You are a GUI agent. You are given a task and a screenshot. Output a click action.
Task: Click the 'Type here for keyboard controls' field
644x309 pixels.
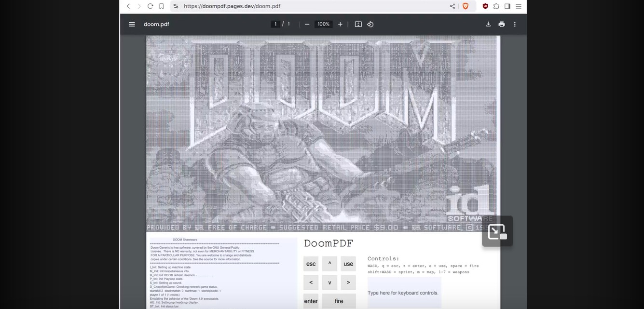[403, 293]
